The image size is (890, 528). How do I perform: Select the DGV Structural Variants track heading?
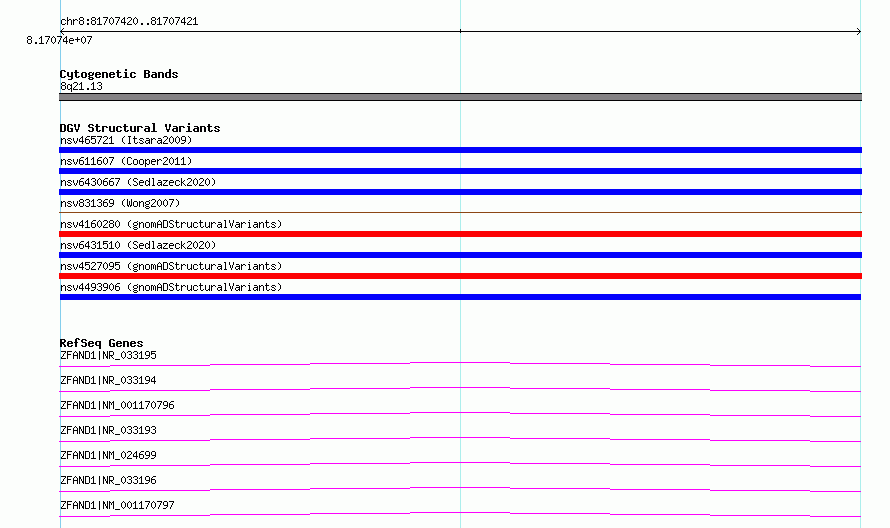140,128
